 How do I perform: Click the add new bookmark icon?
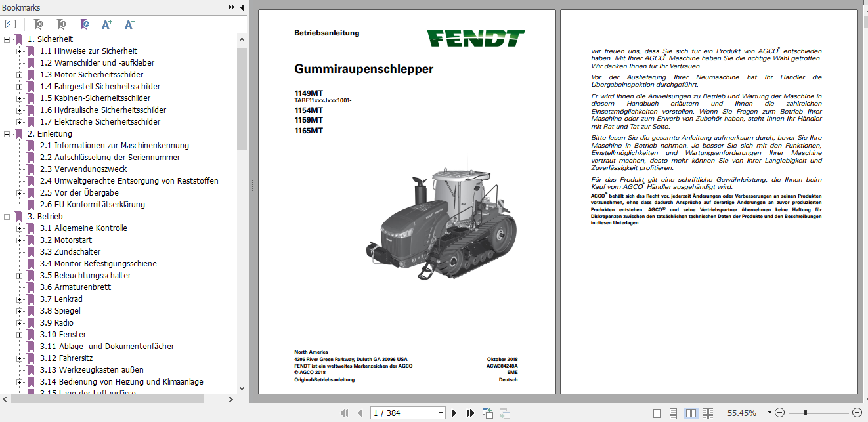(x=62, y=24)
